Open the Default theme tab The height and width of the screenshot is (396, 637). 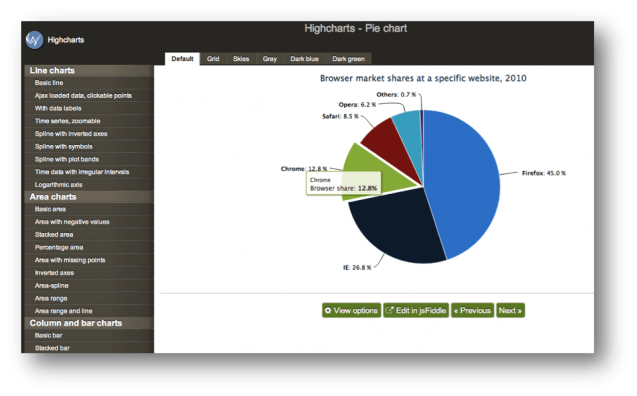[x=182, y=59]
